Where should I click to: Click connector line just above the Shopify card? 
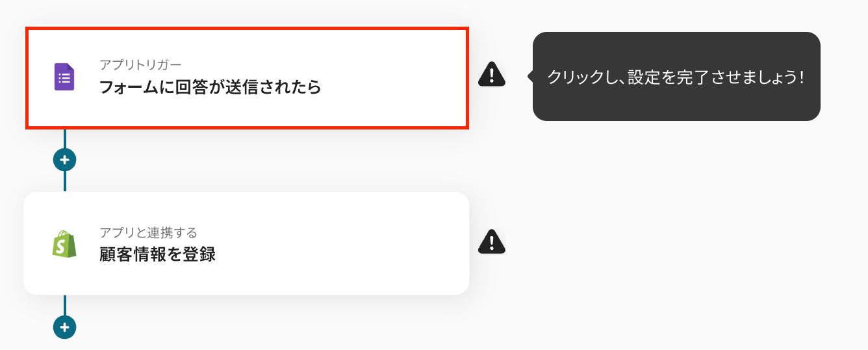(x=64, y=182)
